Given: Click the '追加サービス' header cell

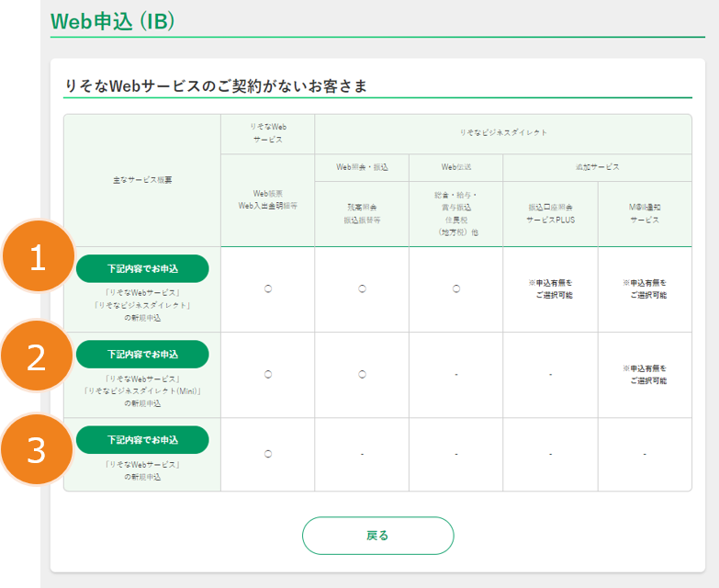Looking at the screenshot, I should pos(597,167).
